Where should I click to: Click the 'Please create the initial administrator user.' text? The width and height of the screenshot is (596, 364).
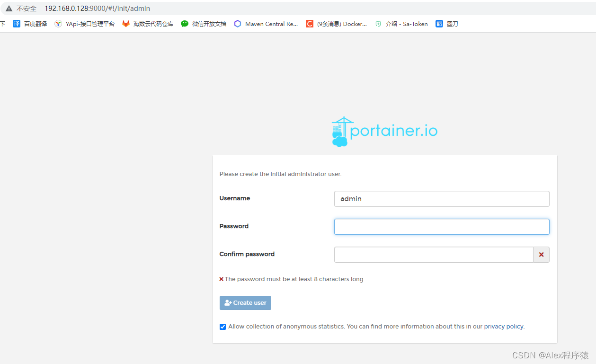coord(280,174)
